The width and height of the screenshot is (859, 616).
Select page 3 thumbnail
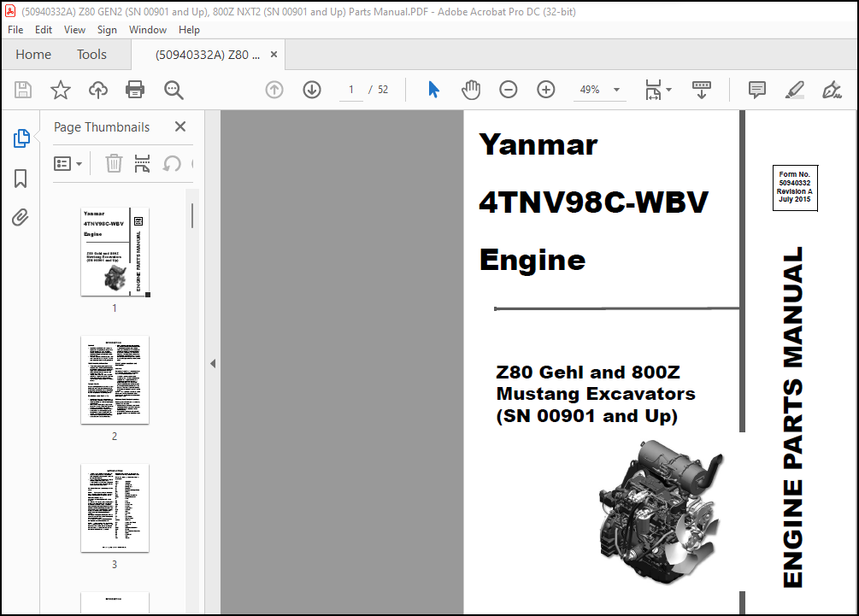tap(115, 507)
